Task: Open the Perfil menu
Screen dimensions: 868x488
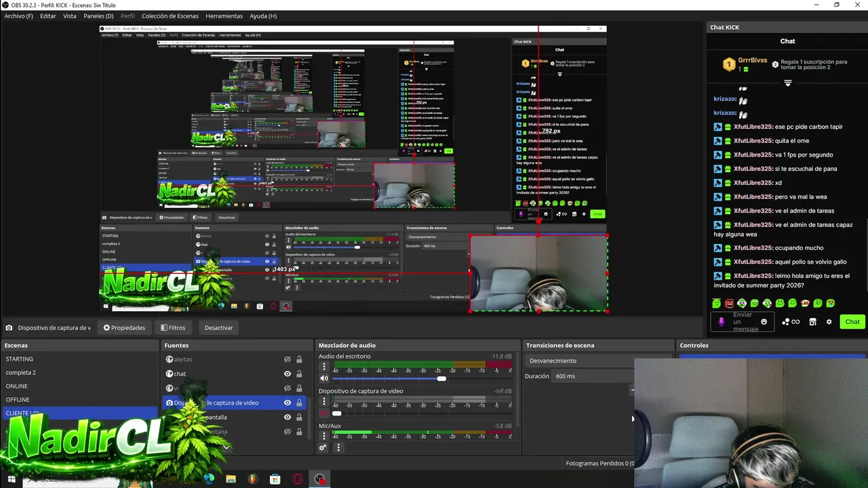Action: pyautogui.click(x=127, y=16)
